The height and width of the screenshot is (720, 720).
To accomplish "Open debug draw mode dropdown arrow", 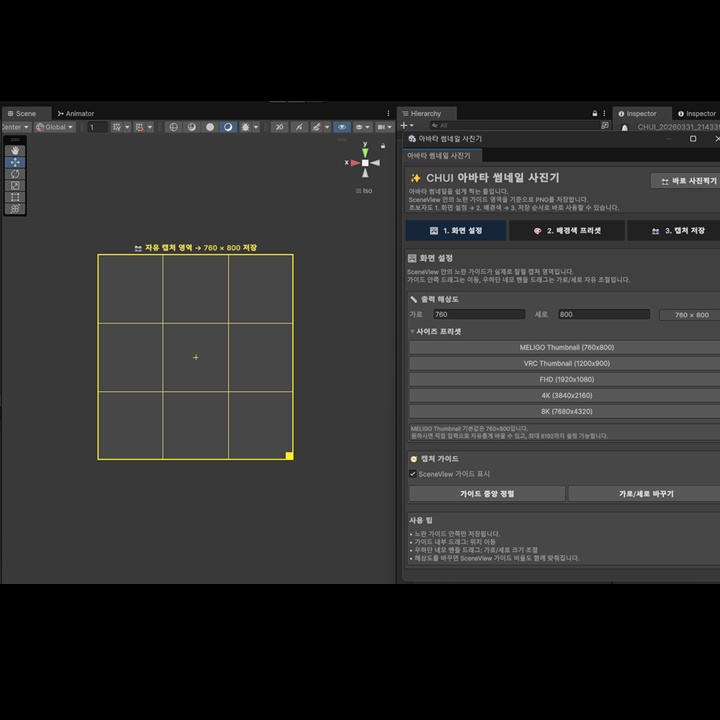I will pyautogui.click(x=256, y=127).
